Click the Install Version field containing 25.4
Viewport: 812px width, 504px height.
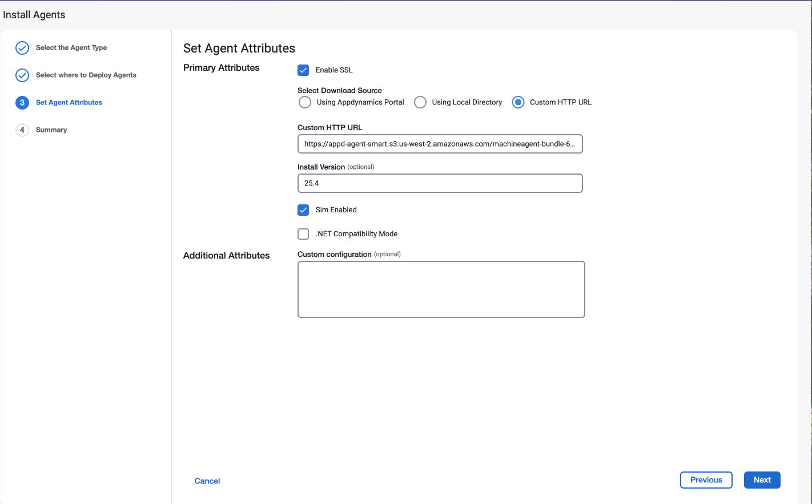(x=440, y=183)
